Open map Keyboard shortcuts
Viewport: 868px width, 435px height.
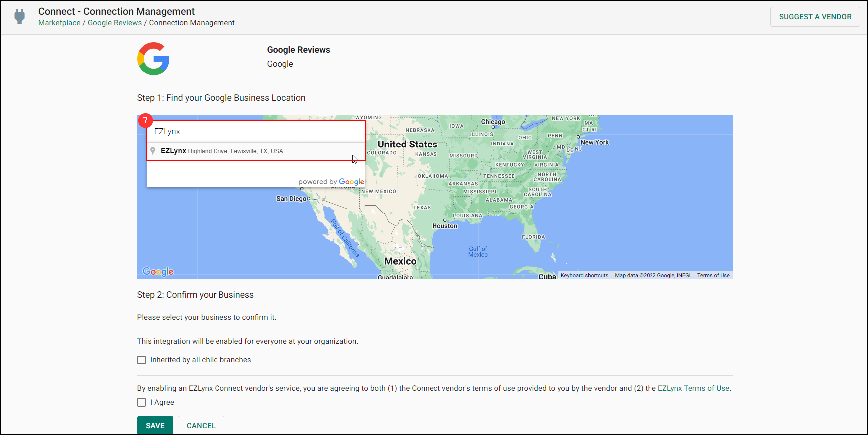click(584, 275)
